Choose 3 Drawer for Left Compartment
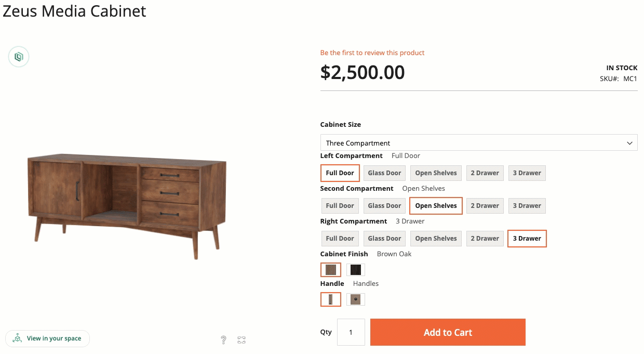The width and height of the screenshot is (644, 354). tap(527, 173)
